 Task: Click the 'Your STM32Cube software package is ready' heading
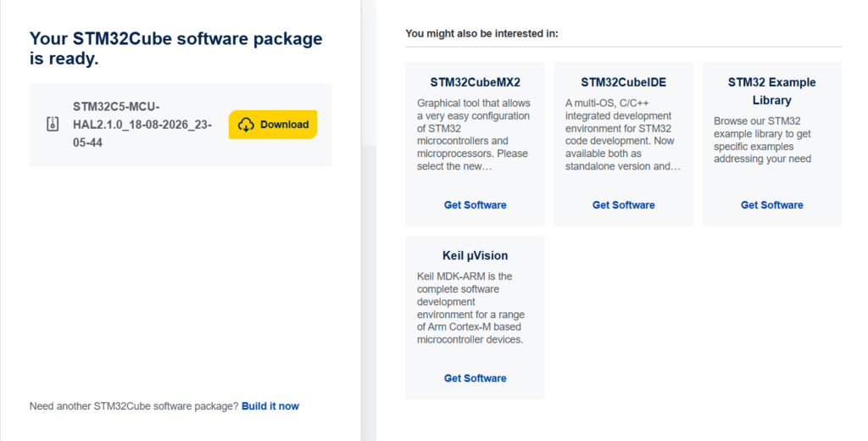[175, 48]
